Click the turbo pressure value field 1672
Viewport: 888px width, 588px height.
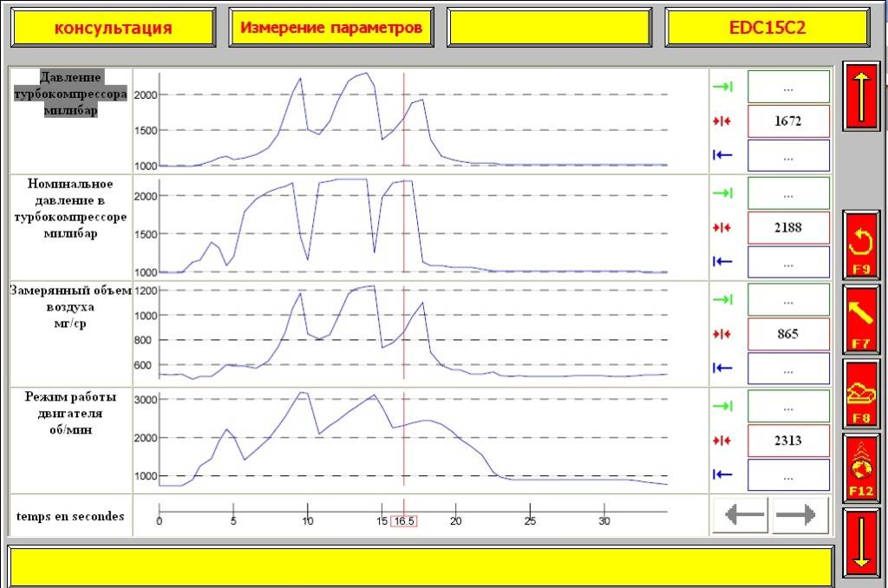(787, 121)
